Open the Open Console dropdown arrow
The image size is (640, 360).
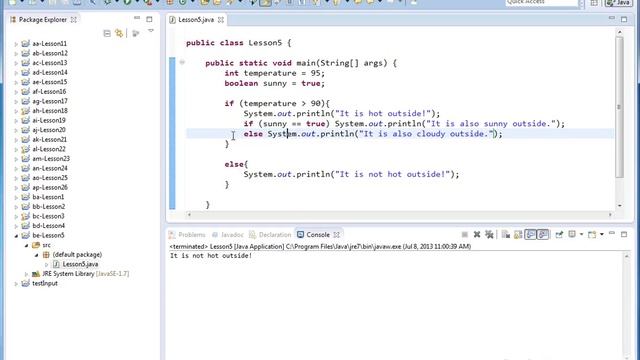(x=602, y=235)
